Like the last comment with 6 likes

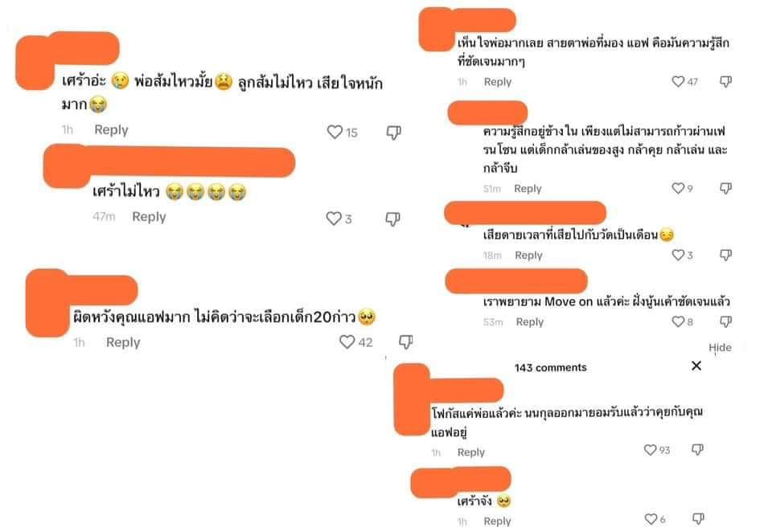tap(651, 518)
